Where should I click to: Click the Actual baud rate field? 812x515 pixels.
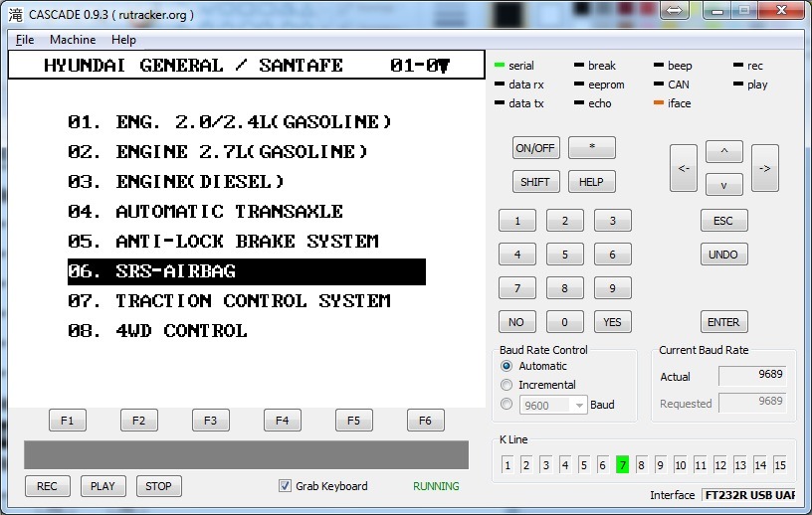point(752,375)
